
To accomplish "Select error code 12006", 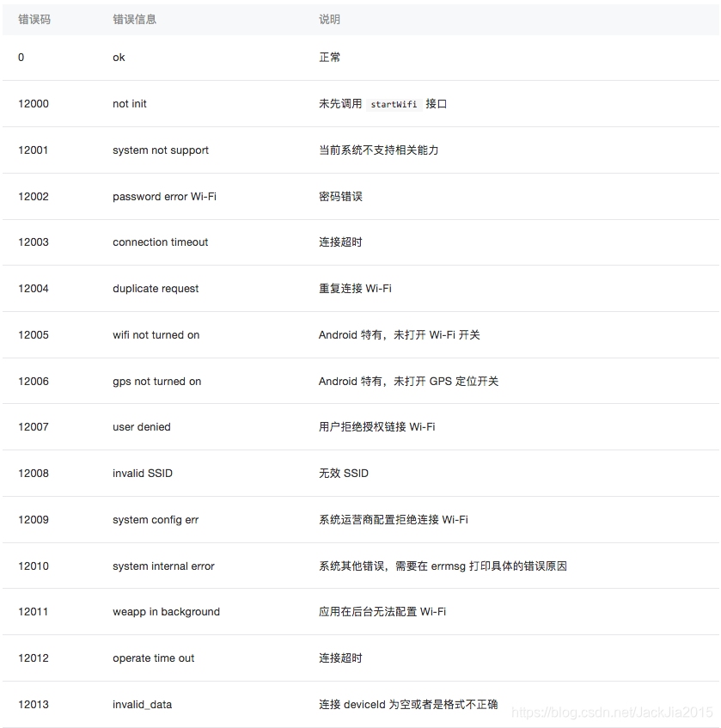I will (x=34, y=382).
